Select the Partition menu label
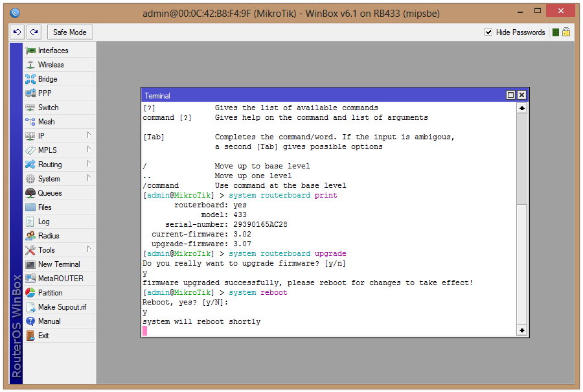This screenshot has height=392, width=583. tap(50, 293)
